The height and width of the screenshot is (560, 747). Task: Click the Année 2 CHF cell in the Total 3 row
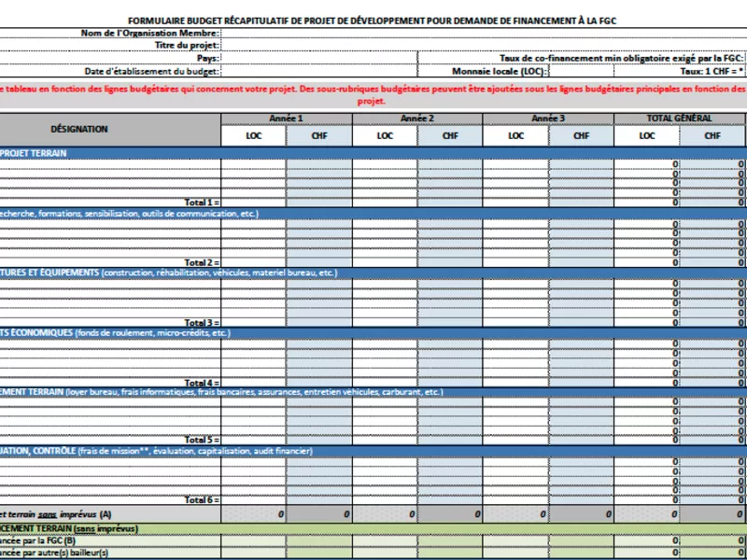click(x=450, y=322)
